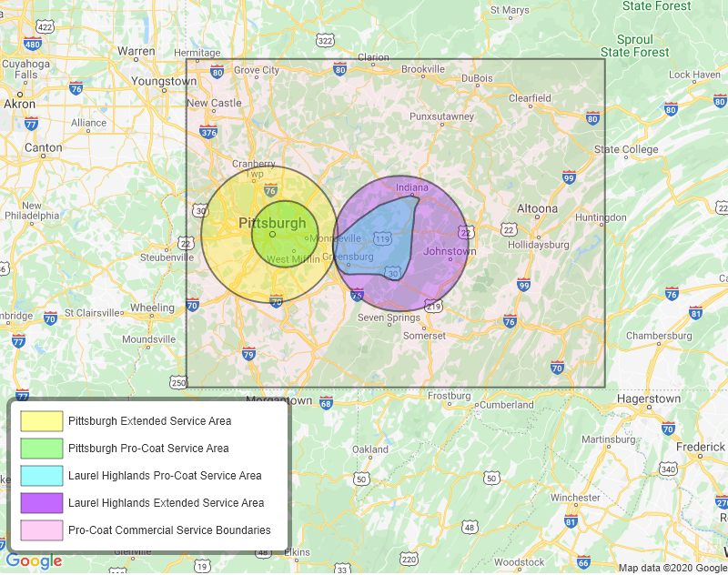Click the Interstate 79 shield
This screenshot has height=575, width=728.
pyautogui.click(x=248, y=355)
